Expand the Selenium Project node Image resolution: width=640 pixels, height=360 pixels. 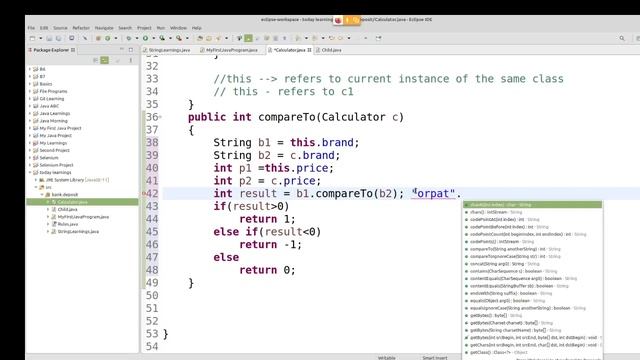click(x=30, y=165)
